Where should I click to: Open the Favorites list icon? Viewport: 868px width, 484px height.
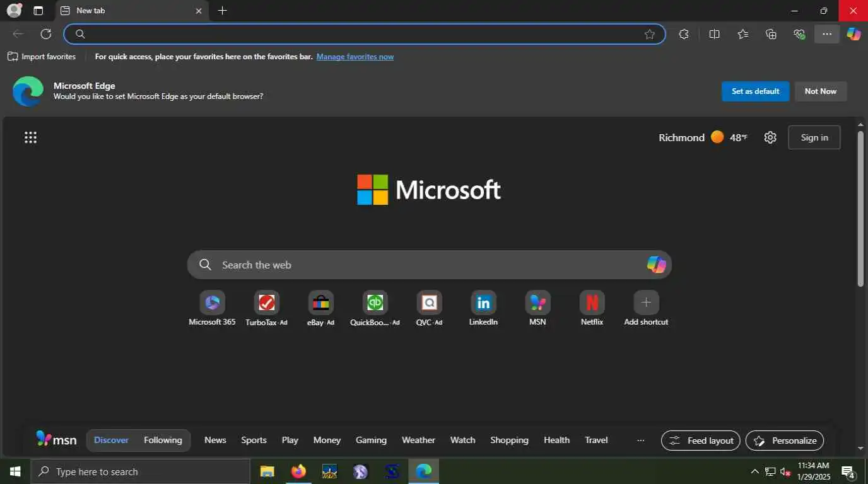click(x=742, y=34)
